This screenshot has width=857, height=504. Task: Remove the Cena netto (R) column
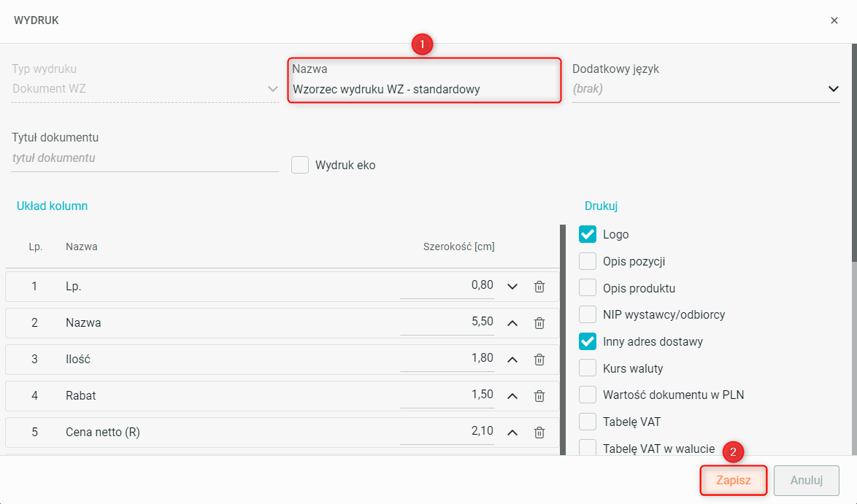(539, 433)
